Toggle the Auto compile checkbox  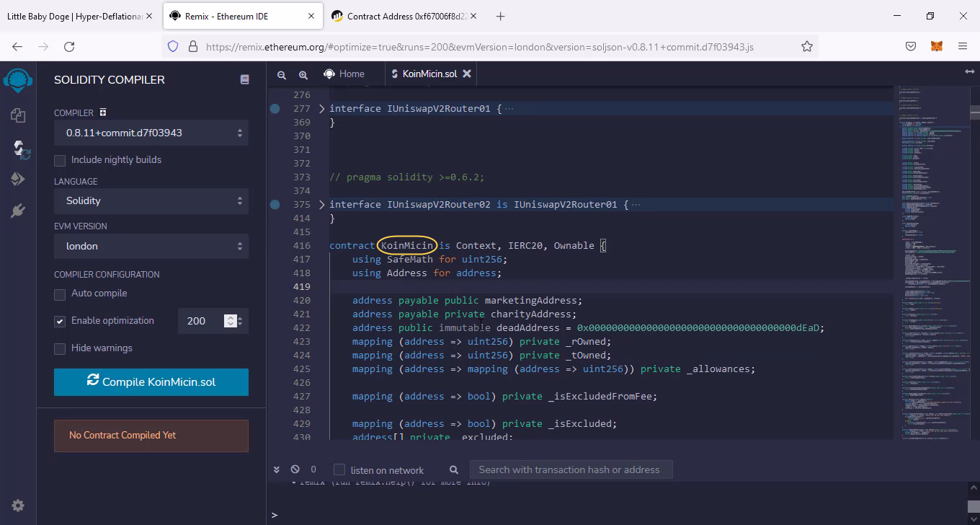coord(60,294)
